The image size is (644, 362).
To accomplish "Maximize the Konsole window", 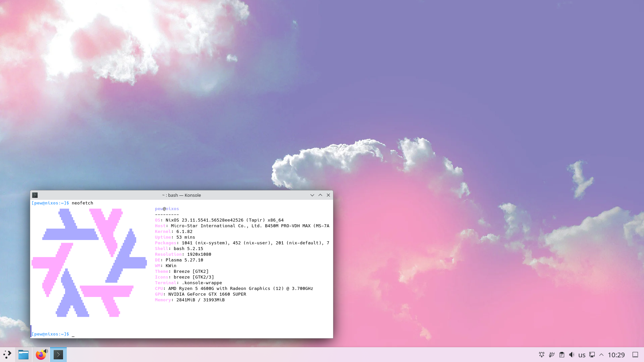I will pyautogui.click(x=320, y=195).
